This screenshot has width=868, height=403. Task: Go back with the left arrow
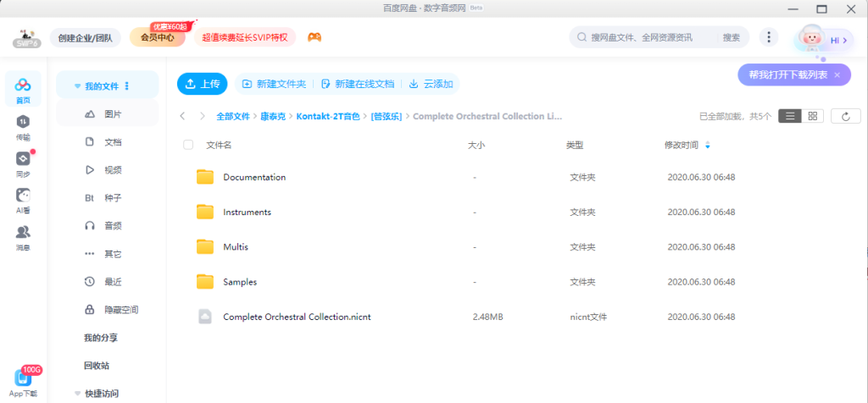183,116
